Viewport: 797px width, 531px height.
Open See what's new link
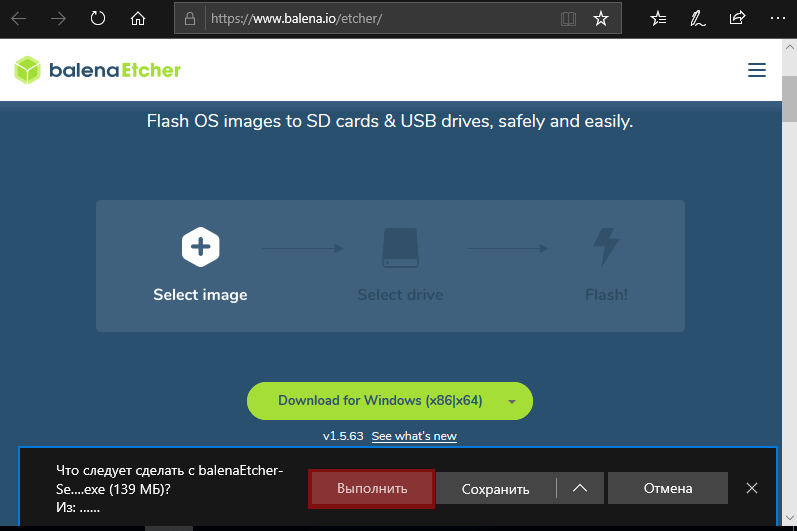[x=414, y=436]
